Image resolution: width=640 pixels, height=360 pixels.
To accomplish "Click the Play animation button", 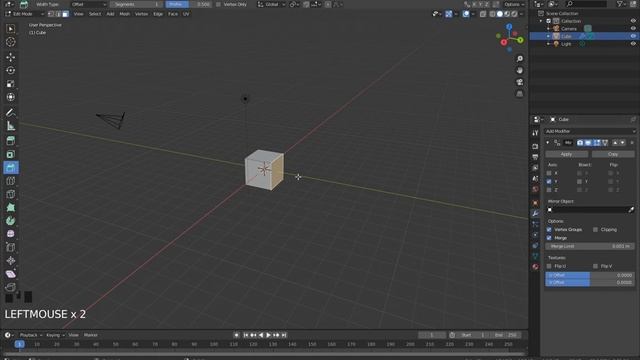I will pos(269,335).
